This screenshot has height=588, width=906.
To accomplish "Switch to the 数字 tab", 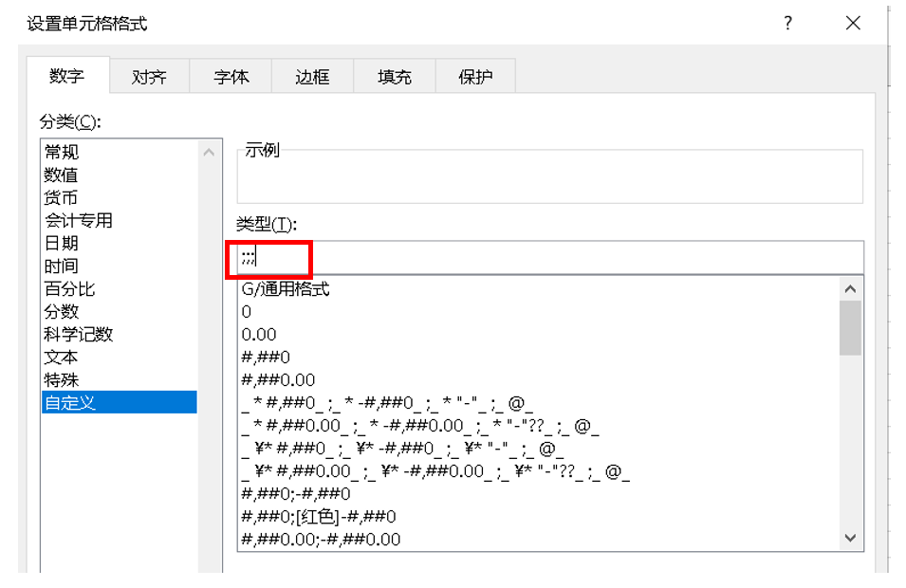I will pos(67,75).
